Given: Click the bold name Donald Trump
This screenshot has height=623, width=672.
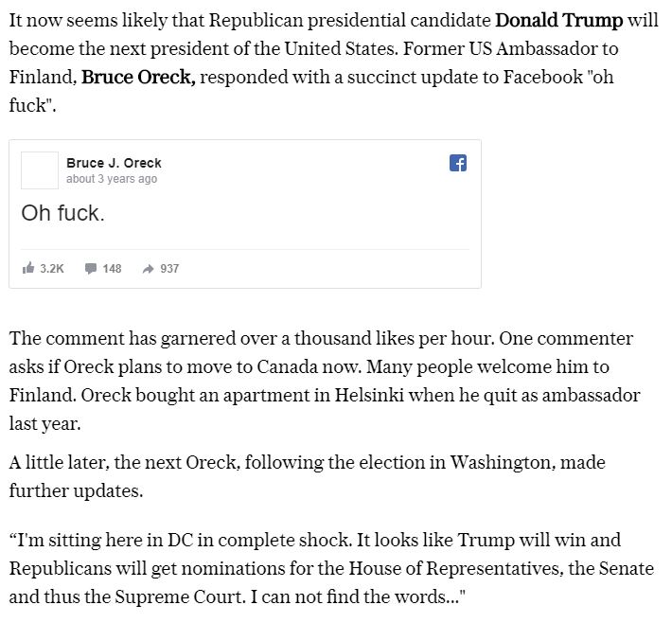Looking at the screenshot, I should click(x=558, y=20).
